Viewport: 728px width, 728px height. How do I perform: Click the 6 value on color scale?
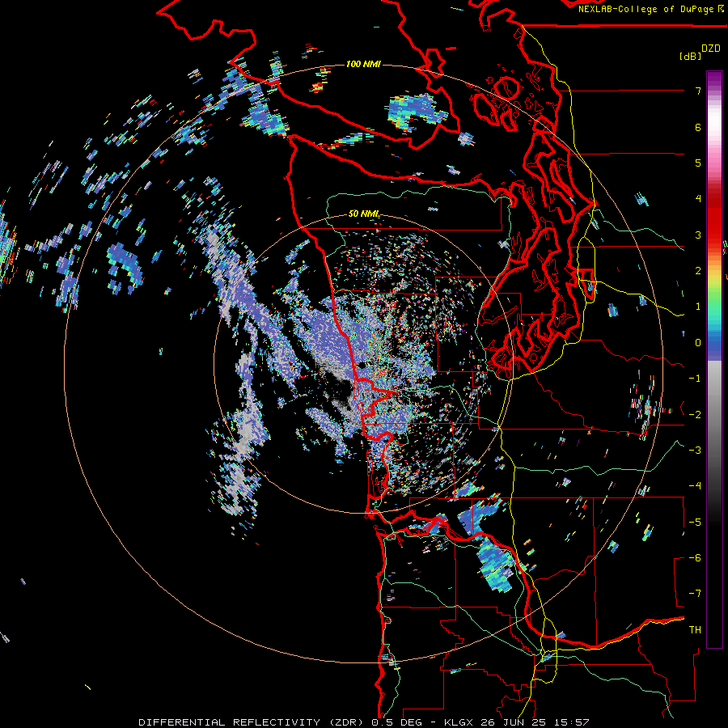pyautogui.click(x=698, y=127)
